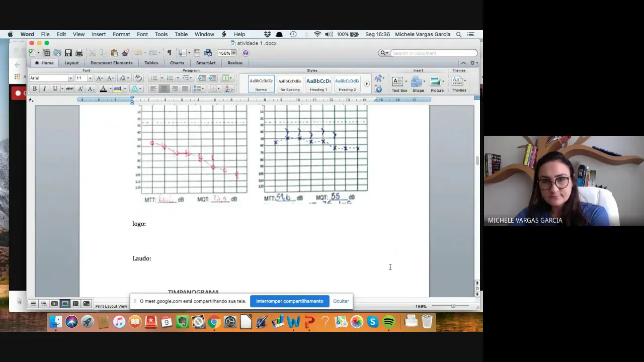Open the Change Case dropdown
The height and width of the screenshot is (362, 644).
[124, 78]
